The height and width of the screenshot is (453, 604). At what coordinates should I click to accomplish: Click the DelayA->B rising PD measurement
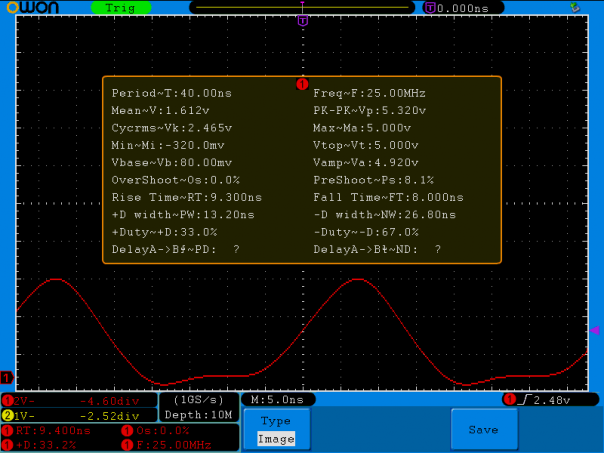[x=176, y=249]
